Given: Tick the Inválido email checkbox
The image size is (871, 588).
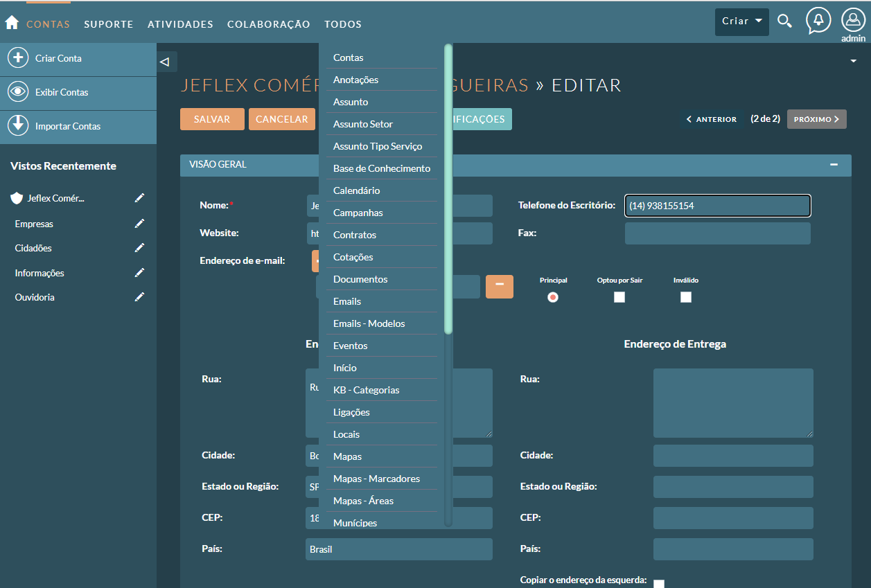Looking at the screenshot, I should [x=686, y=297].
